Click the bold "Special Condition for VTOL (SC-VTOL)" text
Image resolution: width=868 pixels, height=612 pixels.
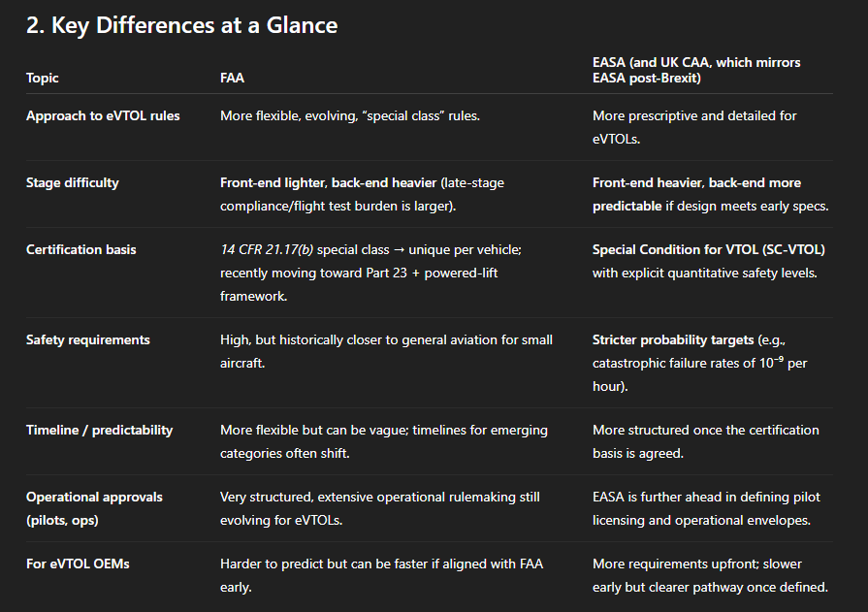706,249
